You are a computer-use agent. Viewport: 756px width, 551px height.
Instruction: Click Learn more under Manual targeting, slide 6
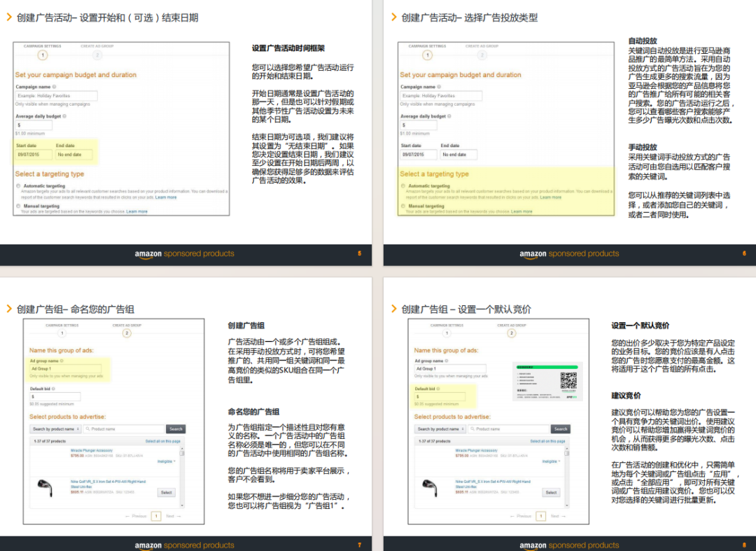(521, 211)
